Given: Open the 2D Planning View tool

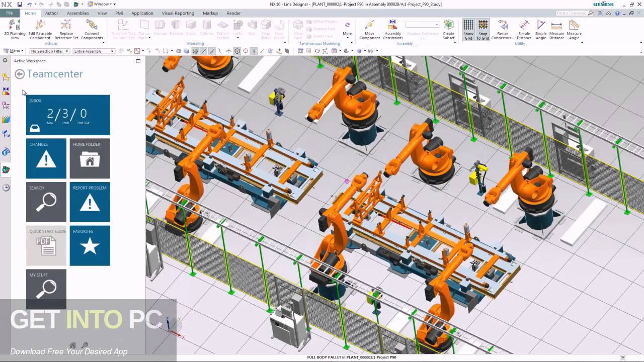Looking at the screenshot, I should tap(15, 30).
